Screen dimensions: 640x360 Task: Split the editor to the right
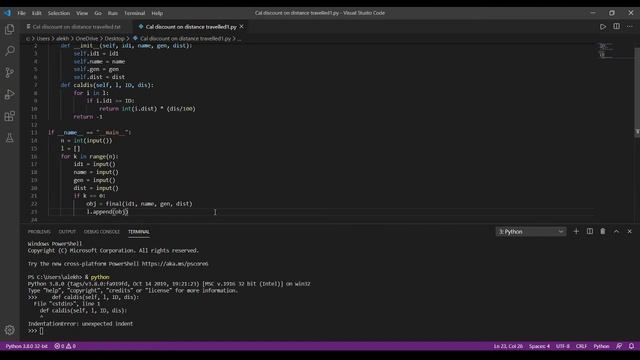(616, 27)
